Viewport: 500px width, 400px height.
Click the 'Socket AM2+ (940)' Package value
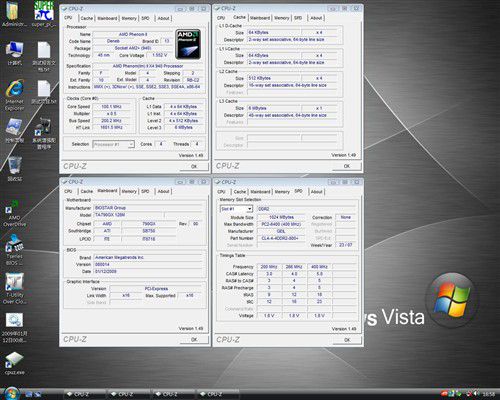(x=133, y=48)
